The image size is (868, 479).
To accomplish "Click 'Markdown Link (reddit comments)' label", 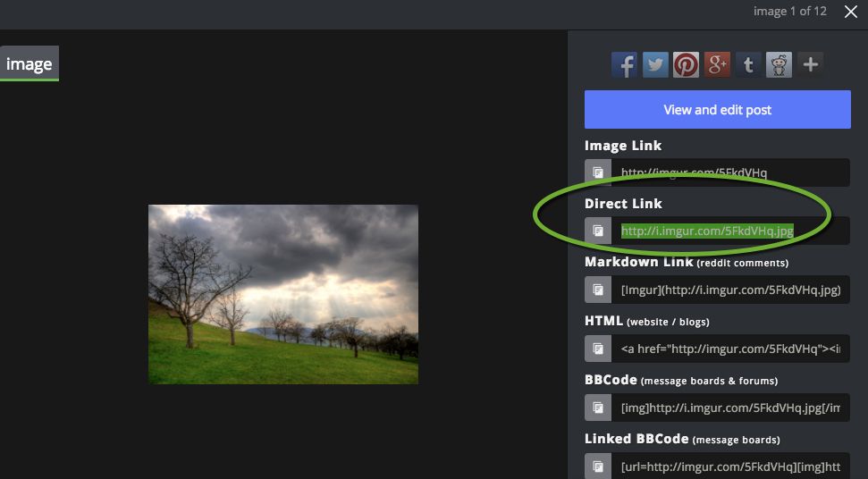I will [x=687, y=262].
